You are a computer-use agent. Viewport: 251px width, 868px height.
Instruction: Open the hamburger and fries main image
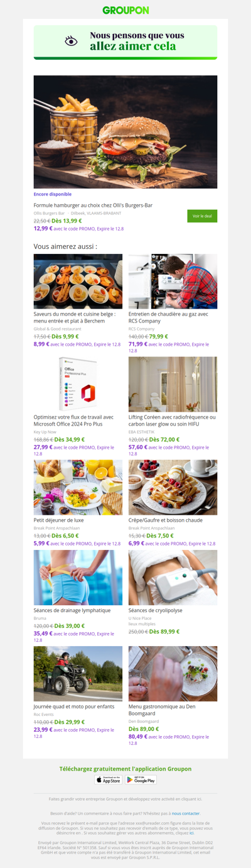(x=125, y=132)
